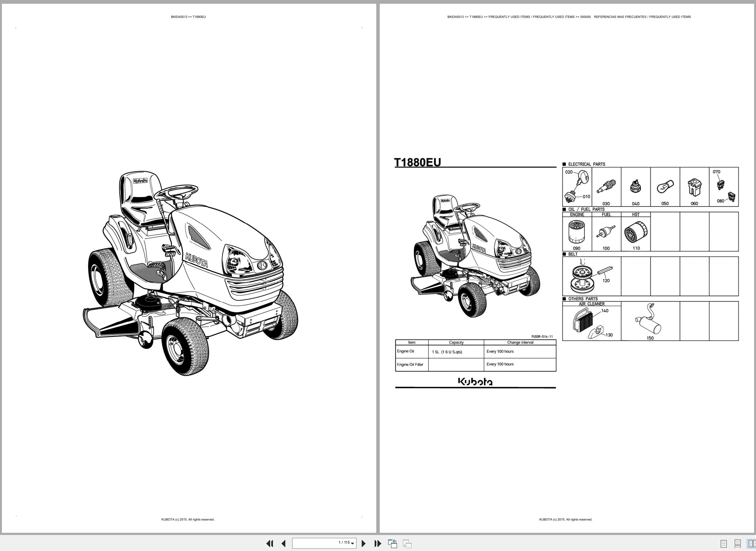Click the large tractor illustration on the left page
The height and width of the screenshot is (551, 756).
coord(190,274)
